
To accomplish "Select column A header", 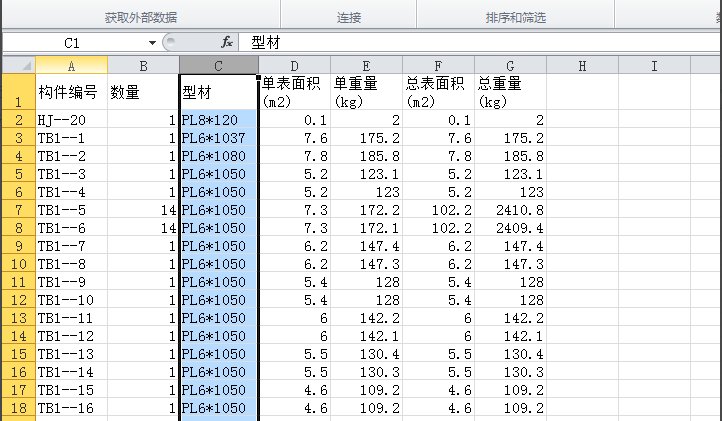I will (71, 65).
